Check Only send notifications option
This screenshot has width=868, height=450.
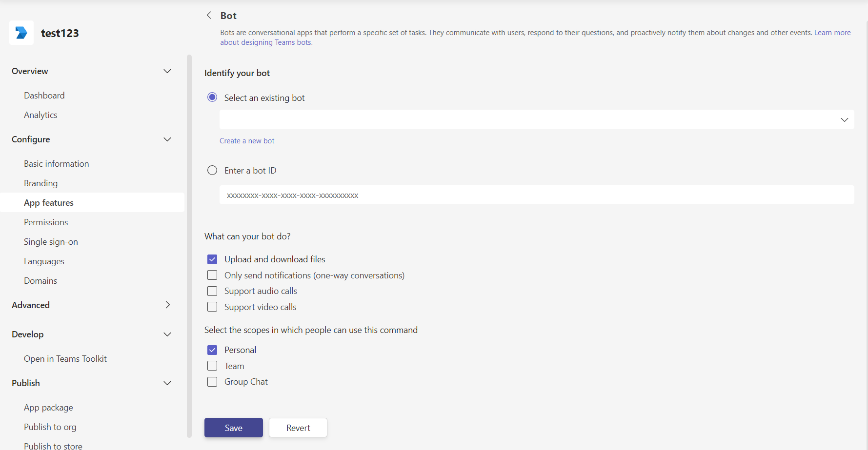tap(212, 275)
